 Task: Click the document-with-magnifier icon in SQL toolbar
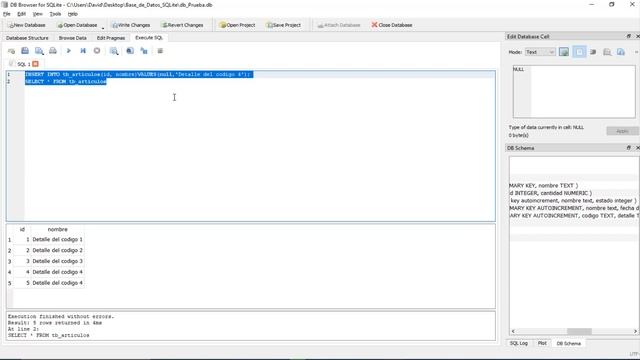pos(39,51)
